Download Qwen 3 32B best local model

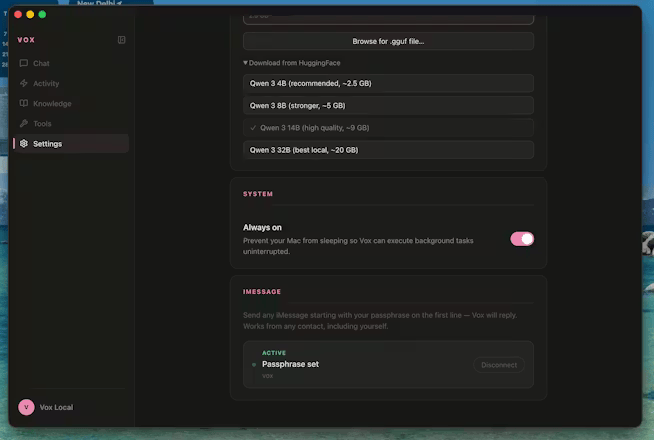pyautogui.click(x=388, y=150)
